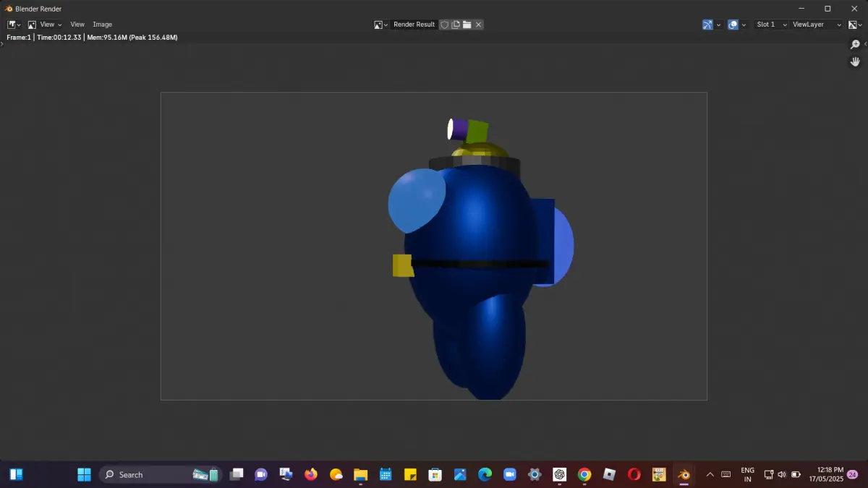Viewport: 868px width, 488px height.
Task: Open the notification count badge
Action: tap(853, 474)
